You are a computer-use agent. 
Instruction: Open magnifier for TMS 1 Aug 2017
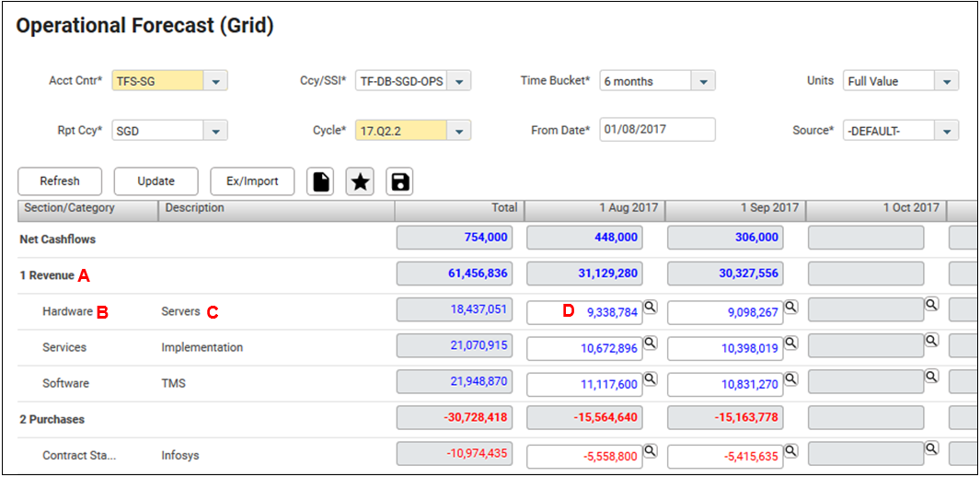point(650,378)
